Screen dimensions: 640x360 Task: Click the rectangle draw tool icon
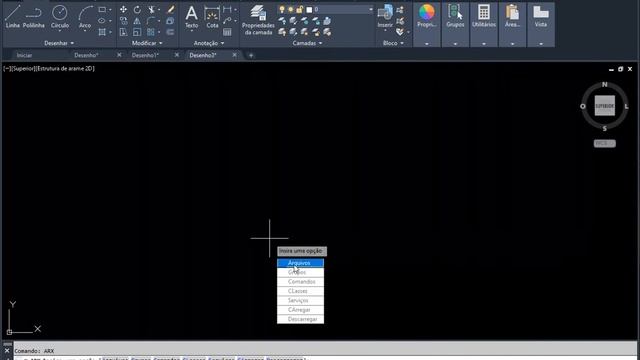[x=102, y=9]
